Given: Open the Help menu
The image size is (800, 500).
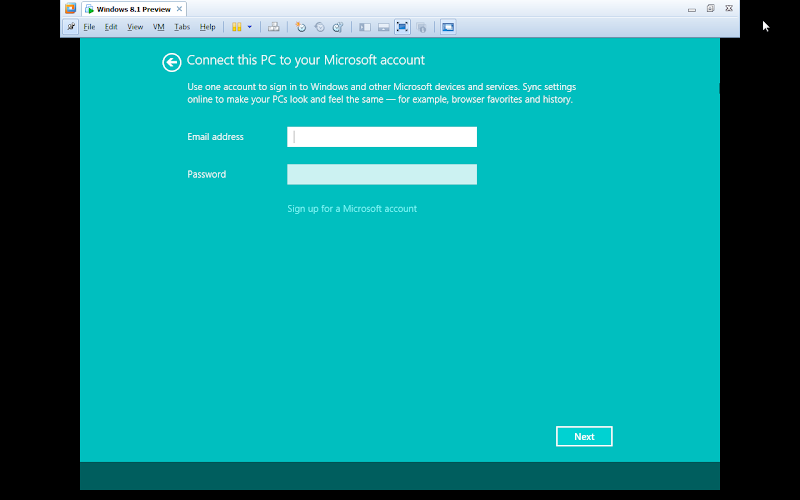Looking at the screenshot, I should [x=207, y=27].
